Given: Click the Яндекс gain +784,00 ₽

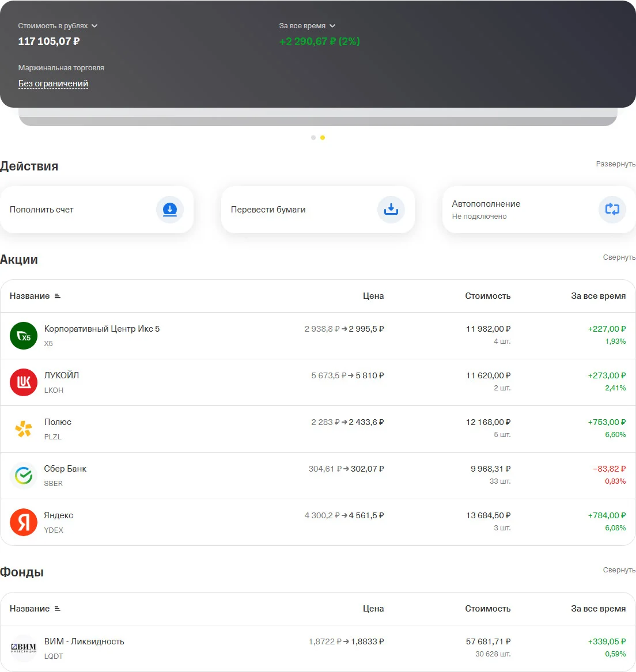Looking at the screenshot, I should pos(607,515).
